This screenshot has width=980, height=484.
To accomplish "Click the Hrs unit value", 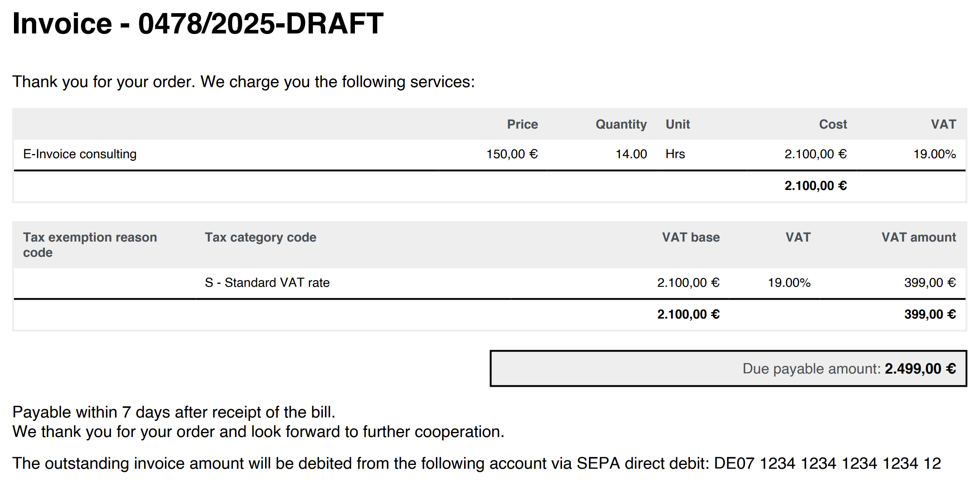I will (675, 154).
